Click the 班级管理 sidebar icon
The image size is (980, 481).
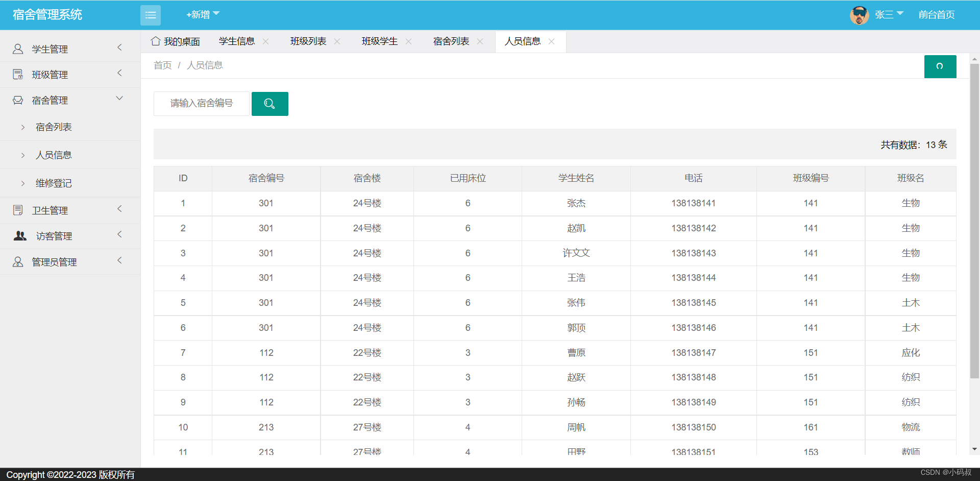tap(18, 75)
